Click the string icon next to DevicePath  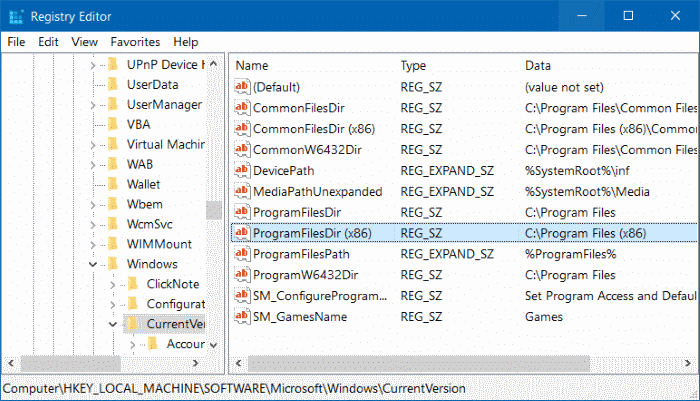(242, 170)
